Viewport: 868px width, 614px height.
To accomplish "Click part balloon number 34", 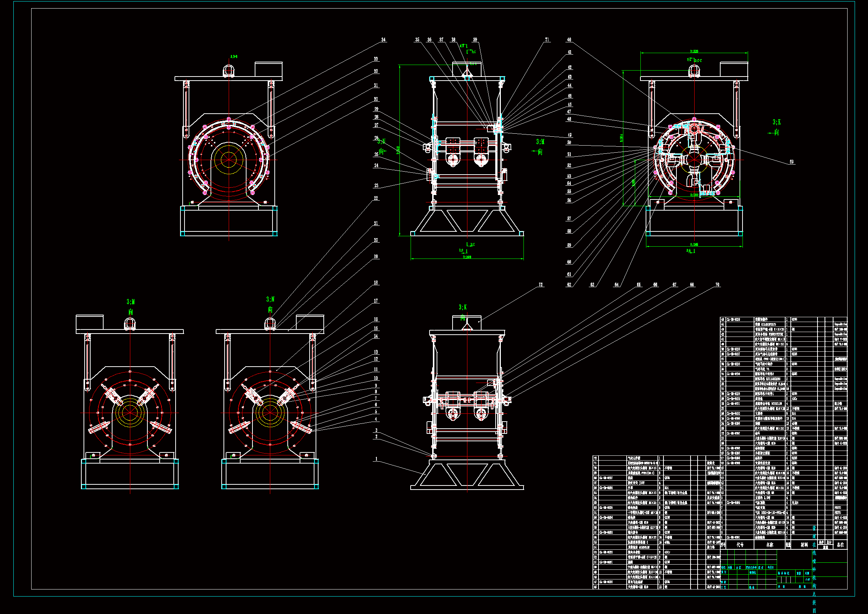I will [x=384, y=39].
